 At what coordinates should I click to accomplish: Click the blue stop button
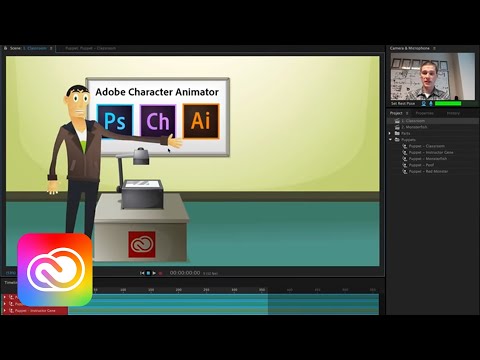pos(148,273)
